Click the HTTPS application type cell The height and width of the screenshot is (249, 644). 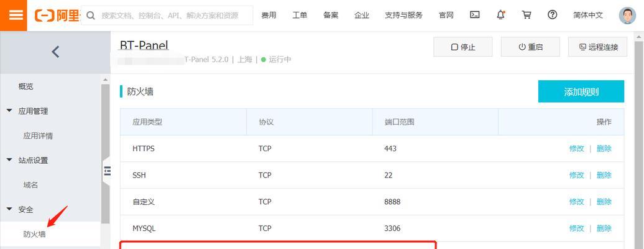click(x=144, y=149)
